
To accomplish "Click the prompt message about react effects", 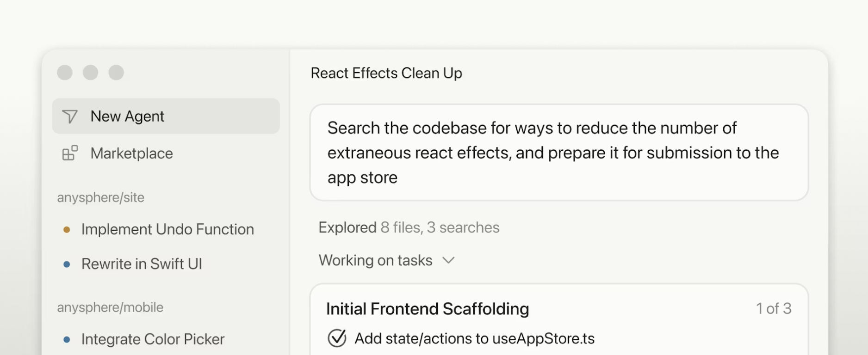I will coord(553,153).
